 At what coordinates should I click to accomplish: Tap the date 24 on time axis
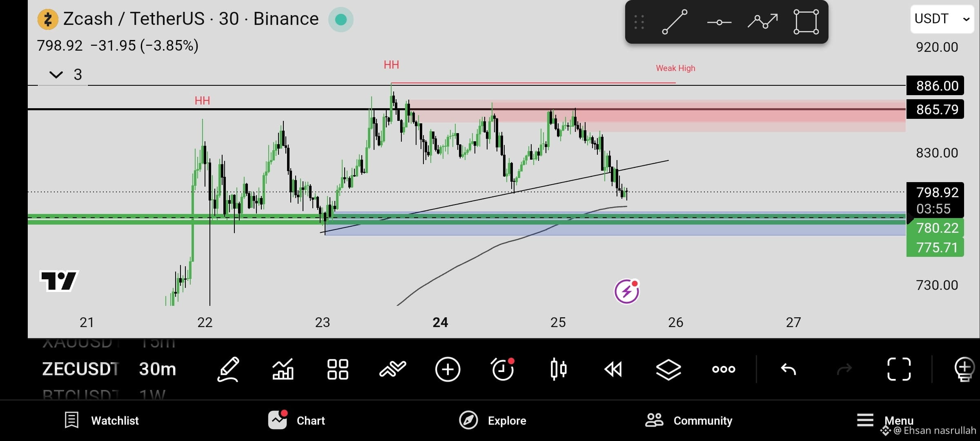[x=440, y=323]
